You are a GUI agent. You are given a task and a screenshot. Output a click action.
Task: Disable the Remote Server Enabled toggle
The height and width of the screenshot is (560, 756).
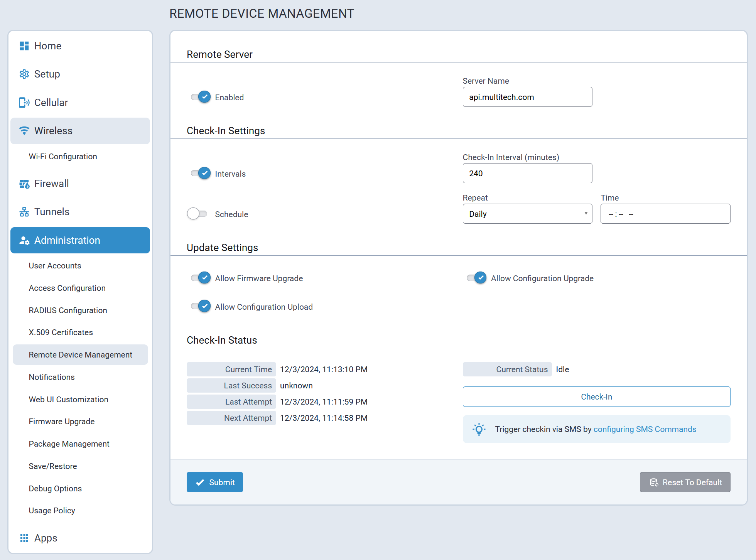[201, 97]
